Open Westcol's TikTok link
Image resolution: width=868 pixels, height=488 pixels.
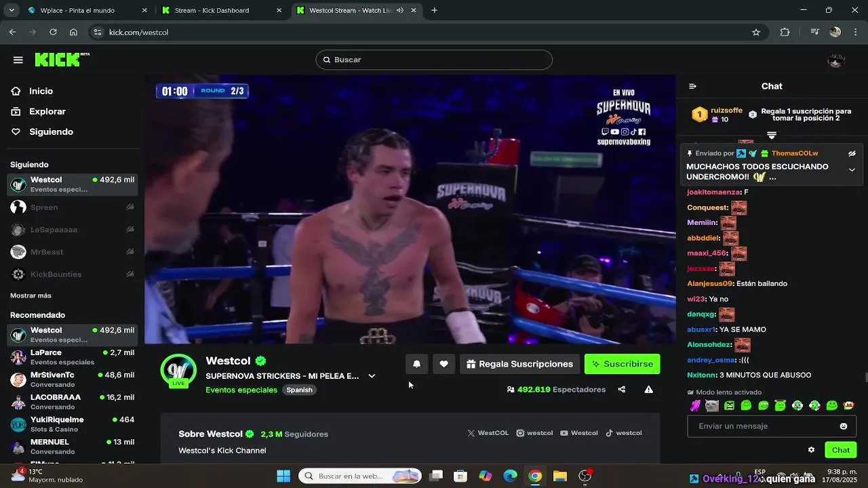point(624,433)
